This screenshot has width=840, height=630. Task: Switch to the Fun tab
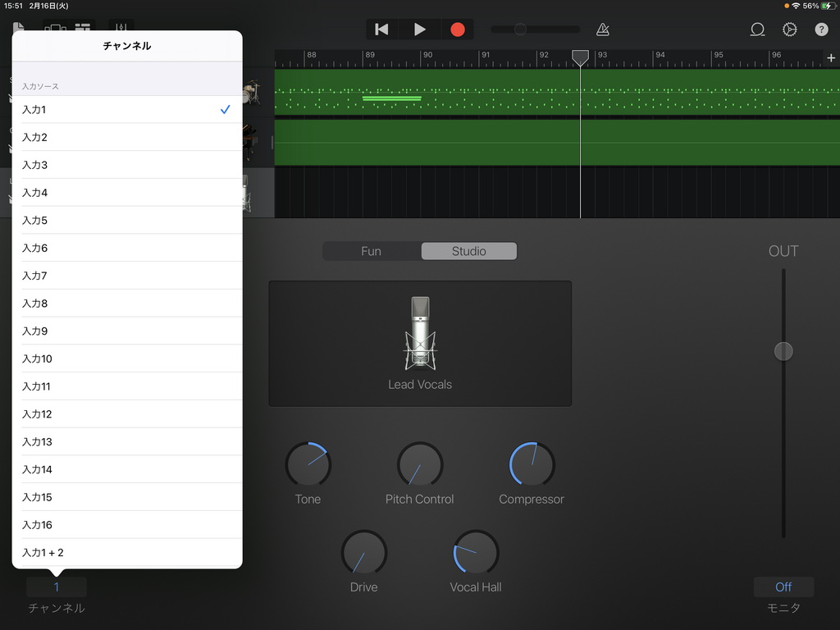click(x=371, y=251)
